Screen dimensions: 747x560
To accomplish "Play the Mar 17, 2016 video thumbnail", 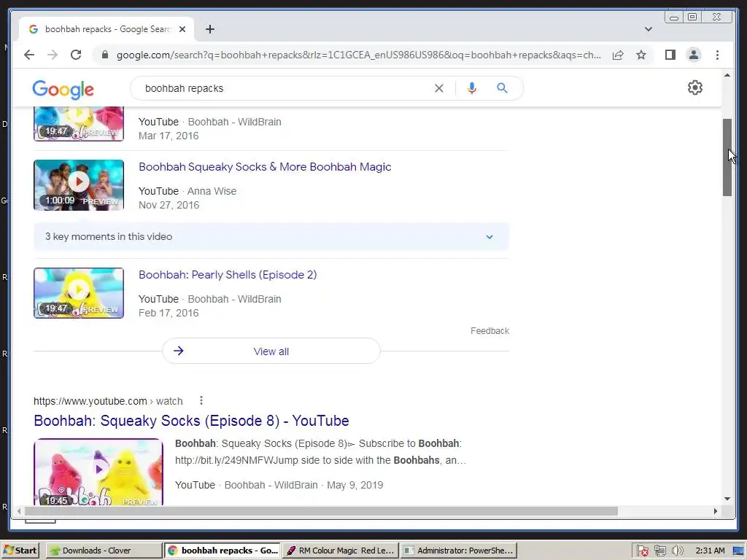I will pyautogui.click(x=79, y=124).
